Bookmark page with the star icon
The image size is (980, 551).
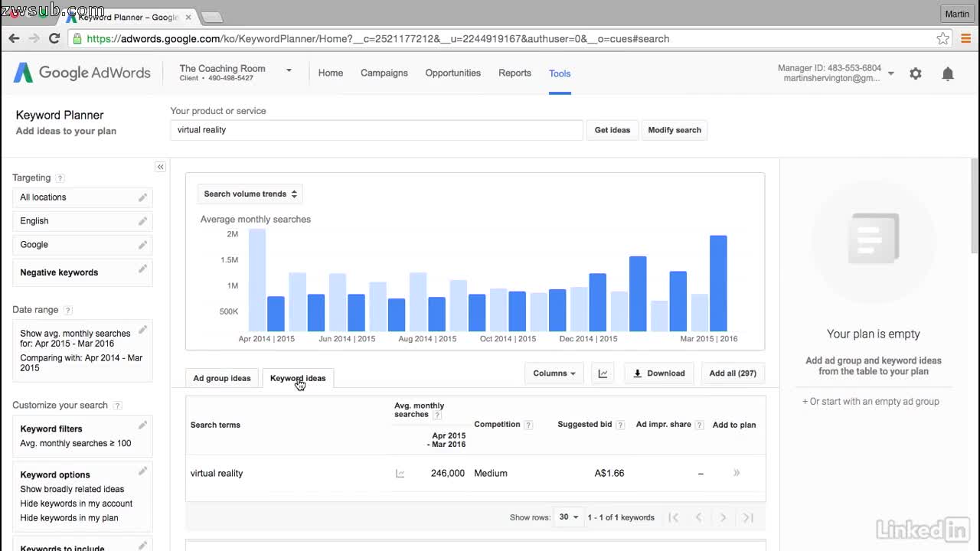(x=943, y=38)
